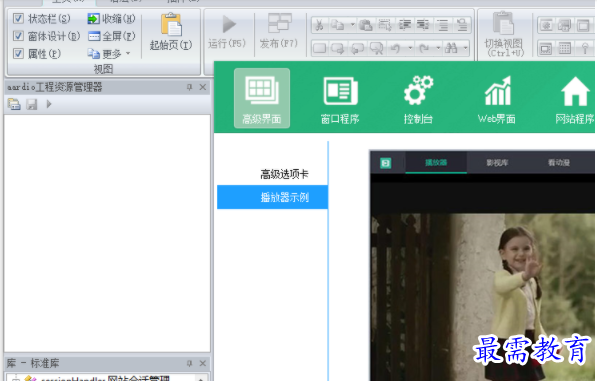This screenshot has height=381, width=597.
Task: Click the small play arrow in project panel
Action: [x=49, y=104]
